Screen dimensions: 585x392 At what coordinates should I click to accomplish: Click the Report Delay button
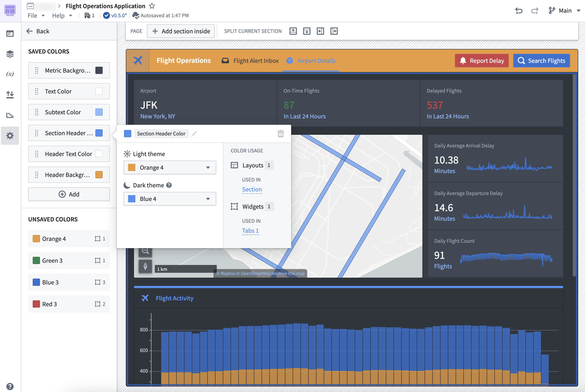click(x=482, y=61)
